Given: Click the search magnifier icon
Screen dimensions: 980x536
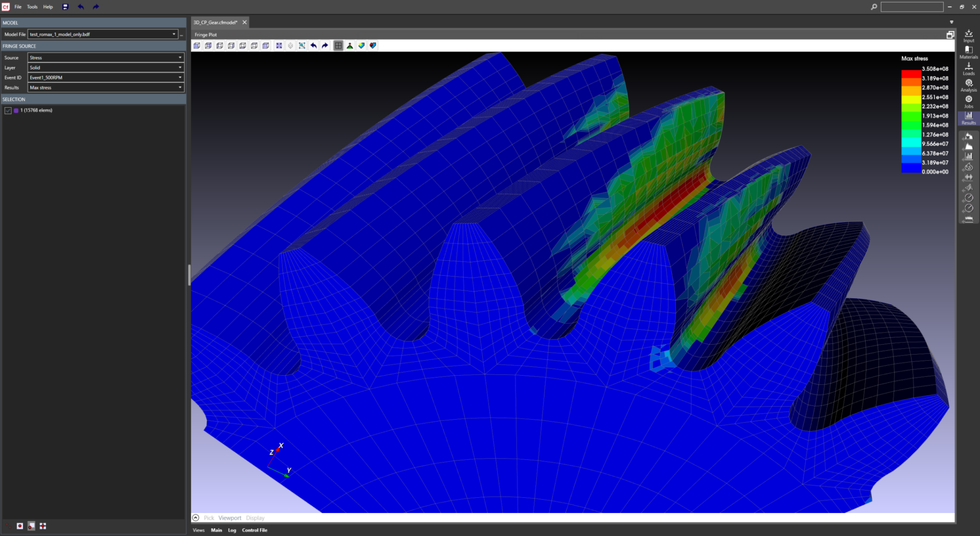Looking at the screenshot, I should [874, 7].
